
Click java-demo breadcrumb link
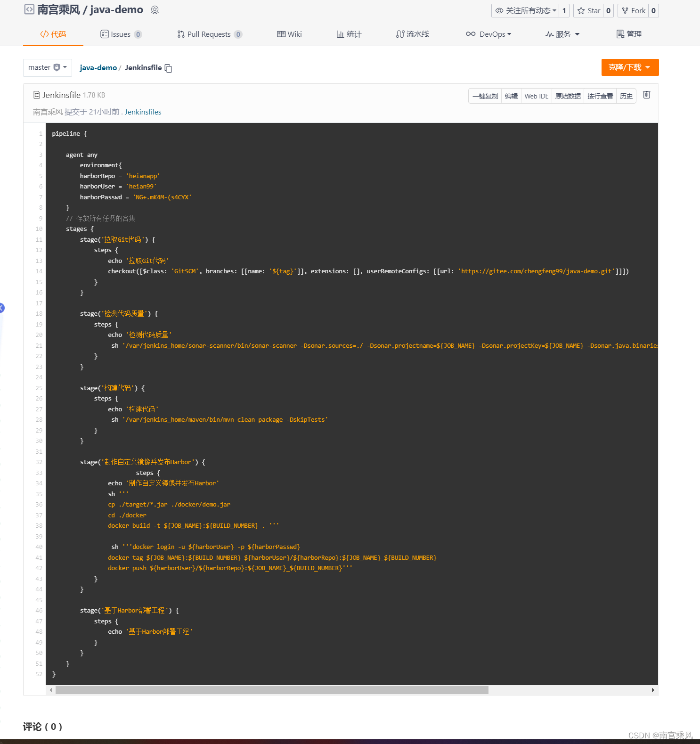[x=98, y=68]
